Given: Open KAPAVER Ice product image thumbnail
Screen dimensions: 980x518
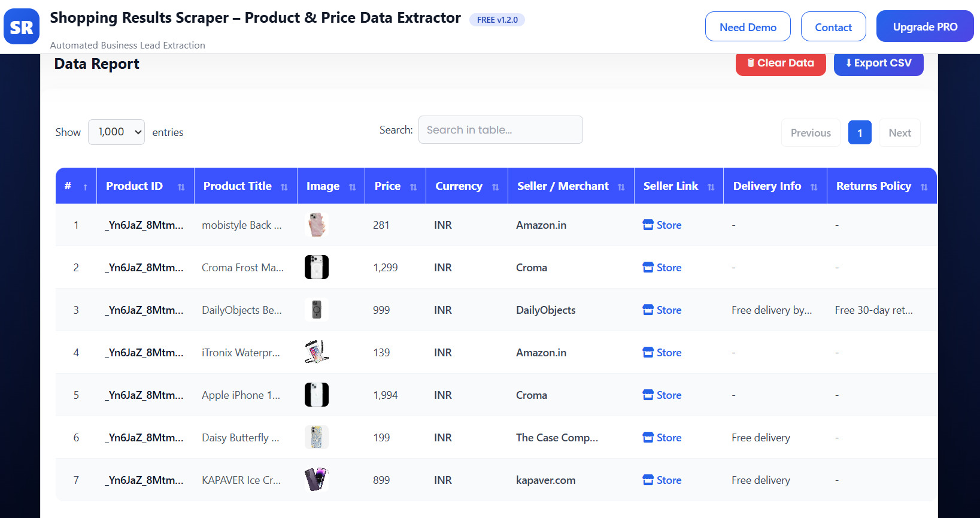Looking at the screenshot, I should tap(317, 480).
